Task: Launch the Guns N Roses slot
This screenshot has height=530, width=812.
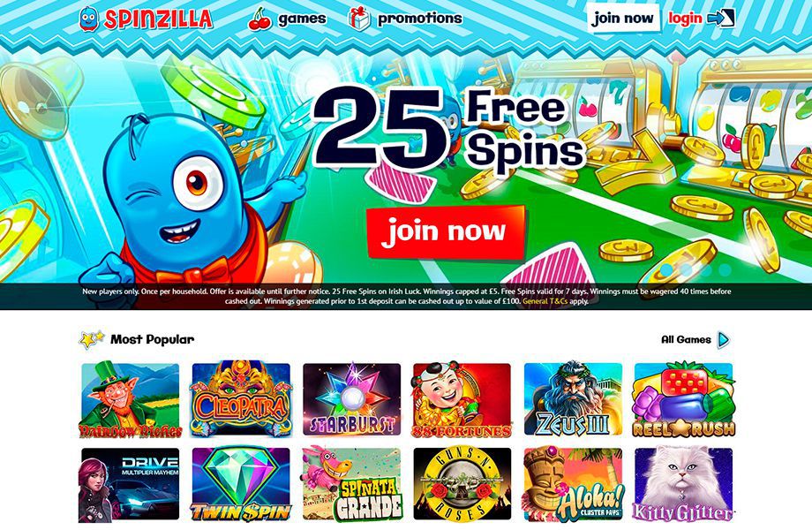Action: [x=462, y=484]
